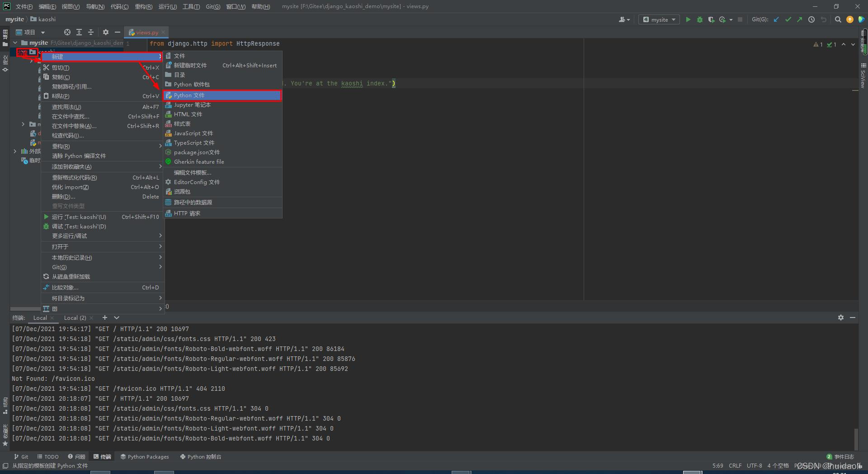Open project panel gear options
The width and height of the screenshot is (868, 474).
(106, 32)
